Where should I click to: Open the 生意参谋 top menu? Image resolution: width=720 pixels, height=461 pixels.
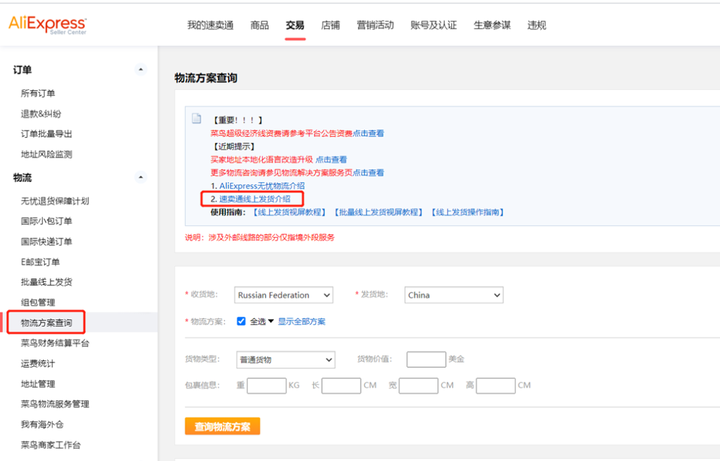[x=492, y=25]
